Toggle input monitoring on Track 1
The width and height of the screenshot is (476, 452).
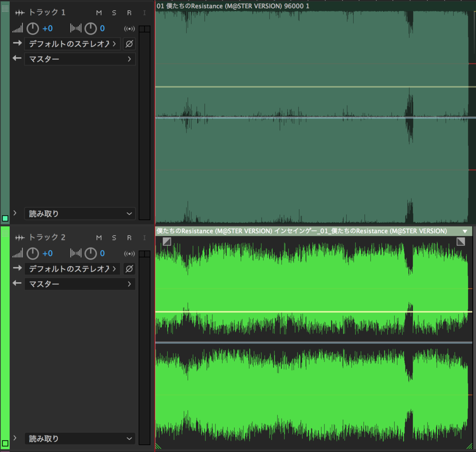click(x=144, y=13)
